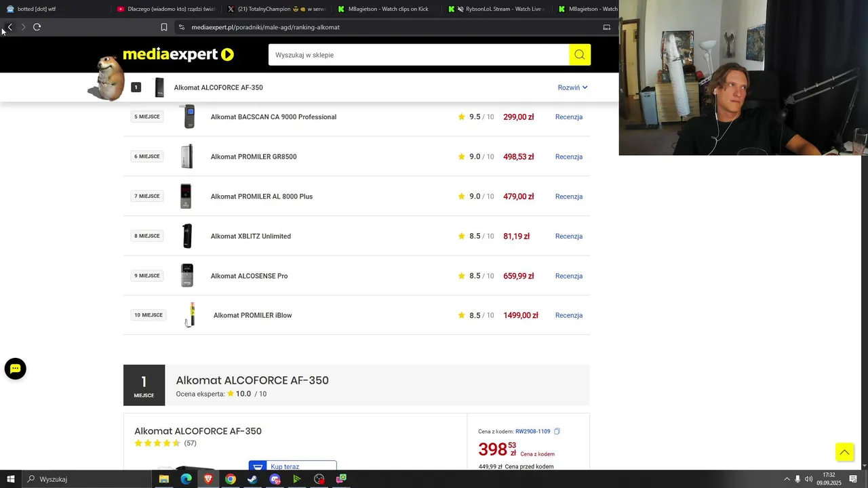Viewport: 868px width, 488px height.
Task: Click the Kup teraz button
Action: (x=292, y=466)
